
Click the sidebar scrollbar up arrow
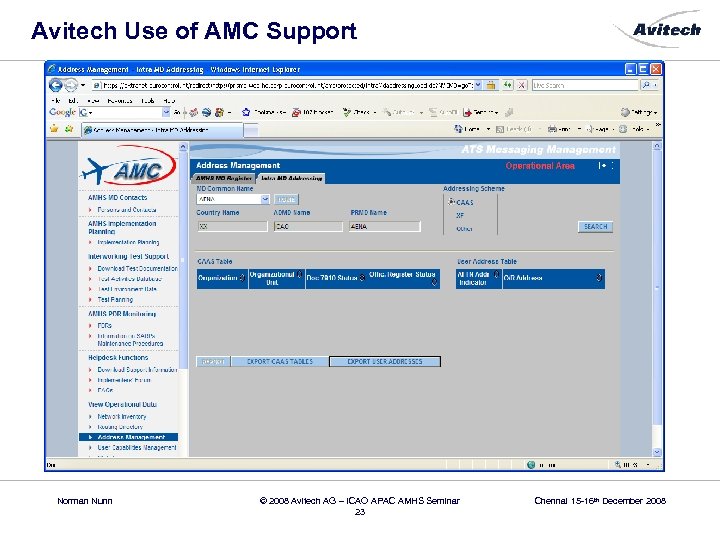click(183, 147)
